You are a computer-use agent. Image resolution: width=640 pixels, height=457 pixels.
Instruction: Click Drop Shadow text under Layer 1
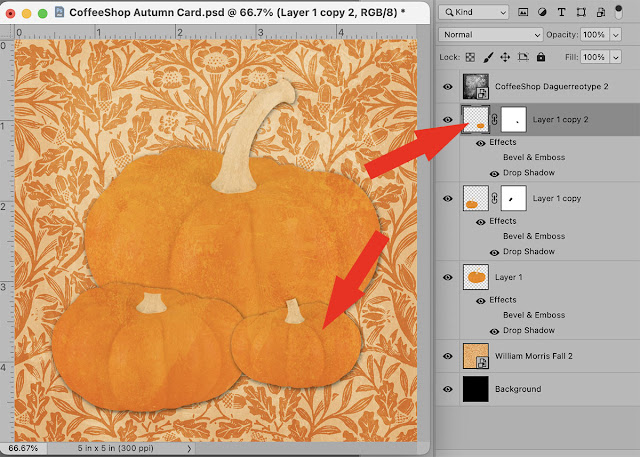(529, 331)
